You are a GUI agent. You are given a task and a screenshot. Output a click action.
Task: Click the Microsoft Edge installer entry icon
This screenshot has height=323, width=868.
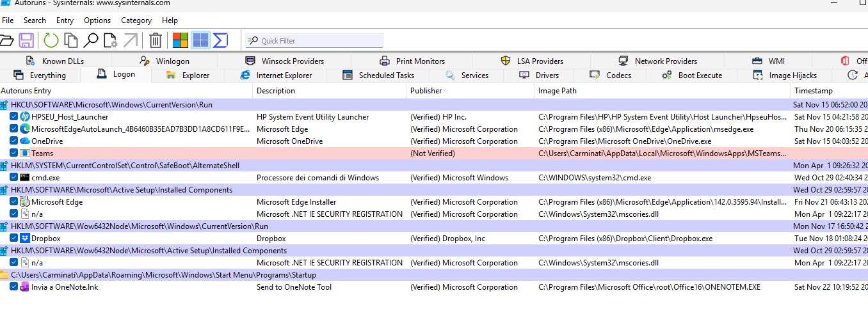tap(25, 202)
